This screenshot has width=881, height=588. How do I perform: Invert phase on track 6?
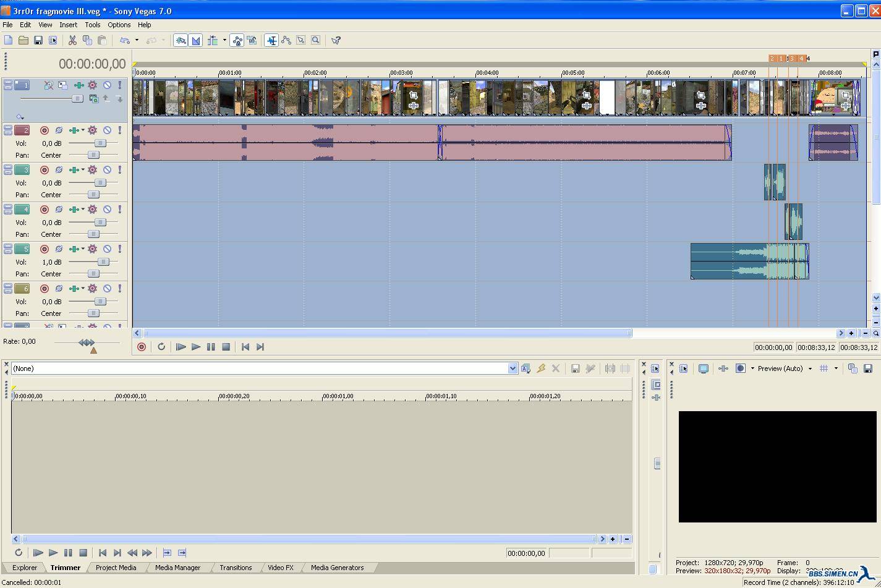point(59,289)
